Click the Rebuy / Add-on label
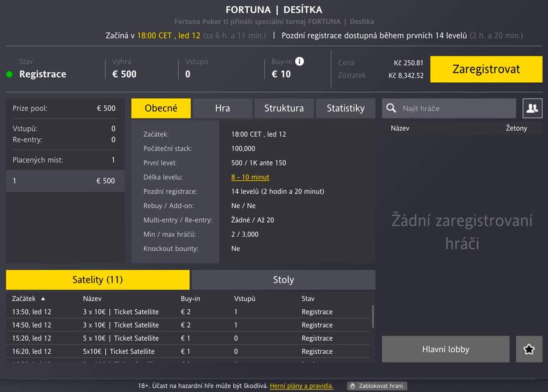This screenshot has height=392, width=548. click(x=169, y=206)
